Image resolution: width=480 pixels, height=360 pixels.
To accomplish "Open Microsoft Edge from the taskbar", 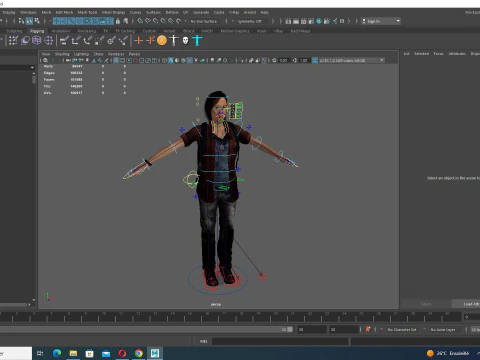I will 57,353.
